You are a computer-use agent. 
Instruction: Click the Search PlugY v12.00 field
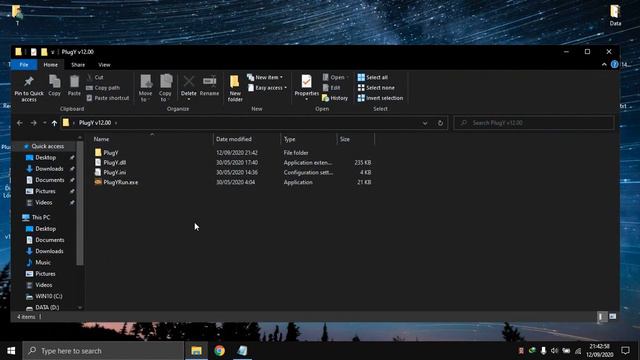click(534, 123)
